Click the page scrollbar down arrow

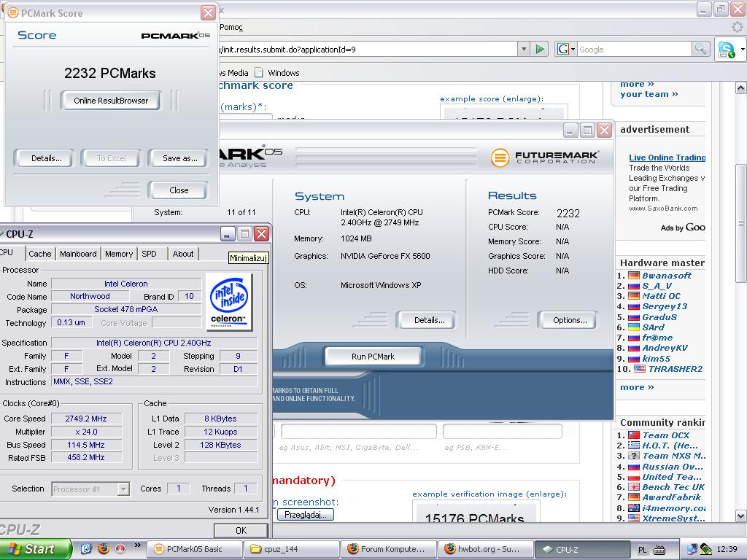[x=741, y=516]
